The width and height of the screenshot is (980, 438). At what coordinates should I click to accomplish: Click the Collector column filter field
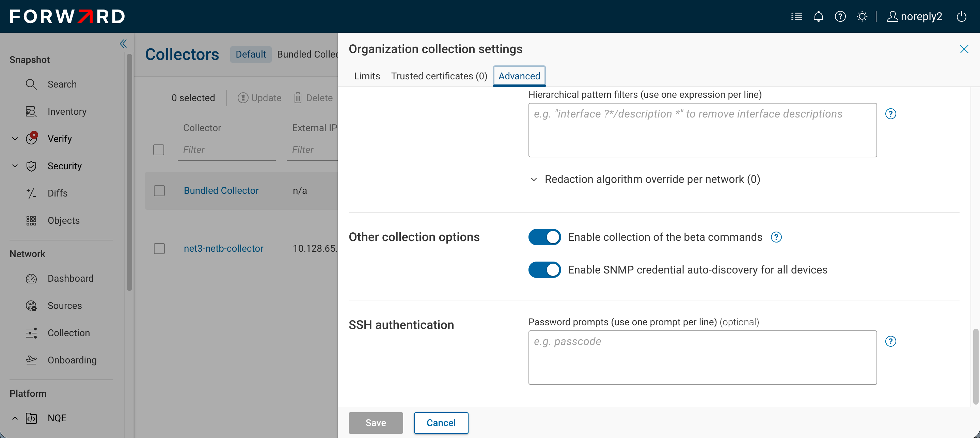pyautogui.click(x=226, y=150)
